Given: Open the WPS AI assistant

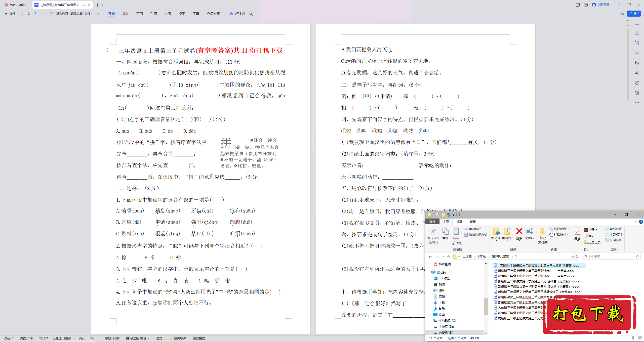Looking at the screenshot, I should pyautogui.click(x=237, y=14).
